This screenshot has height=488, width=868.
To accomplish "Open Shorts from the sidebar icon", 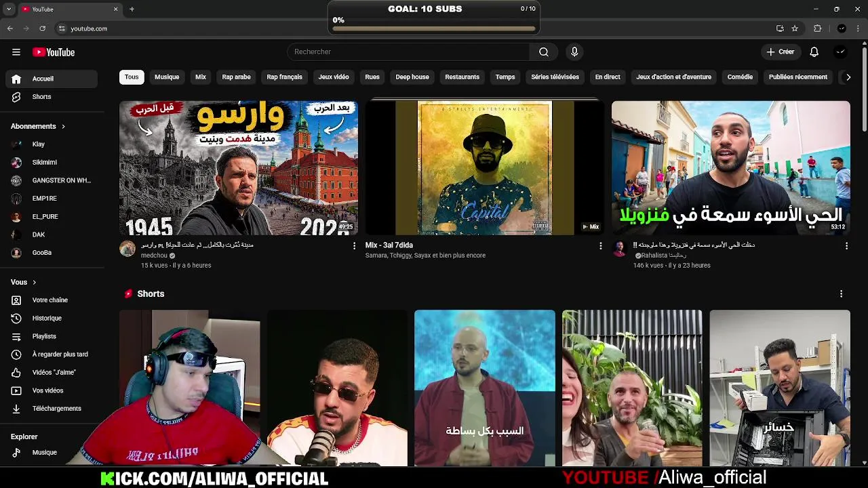I will [x=17, y=97].
